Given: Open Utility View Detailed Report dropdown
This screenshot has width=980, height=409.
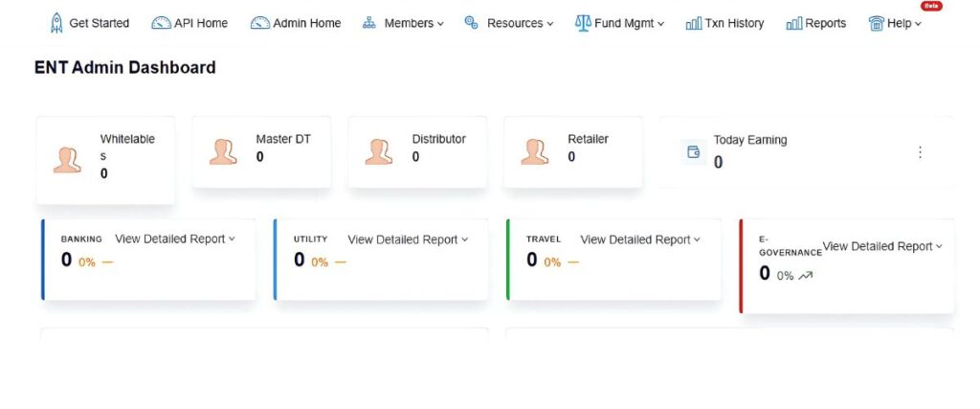Looking at the screenshot, I should (x=408, y=239).
